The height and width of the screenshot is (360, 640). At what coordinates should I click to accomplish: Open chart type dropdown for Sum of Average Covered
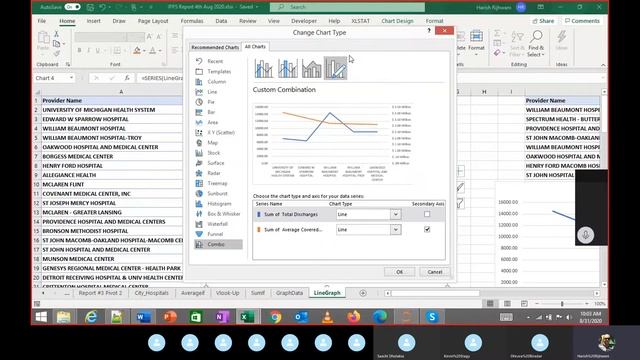pos(395,230)
